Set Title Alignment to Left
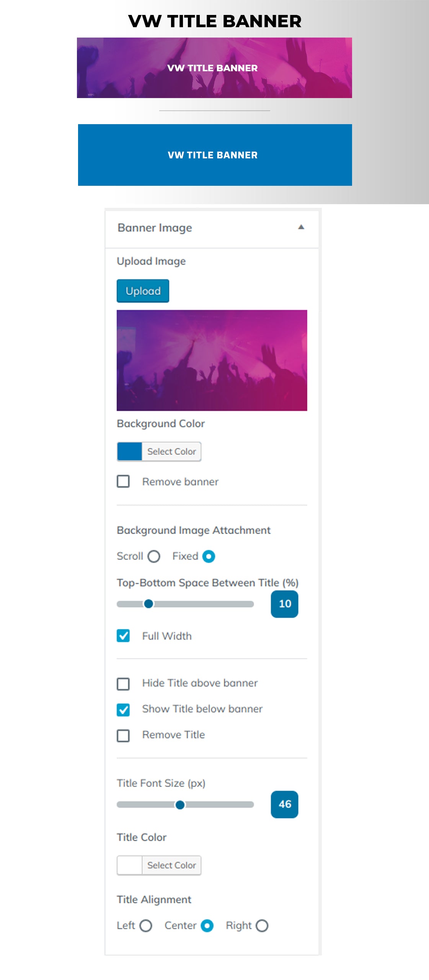This screenshot has height=980, width=429. [146, 925]
